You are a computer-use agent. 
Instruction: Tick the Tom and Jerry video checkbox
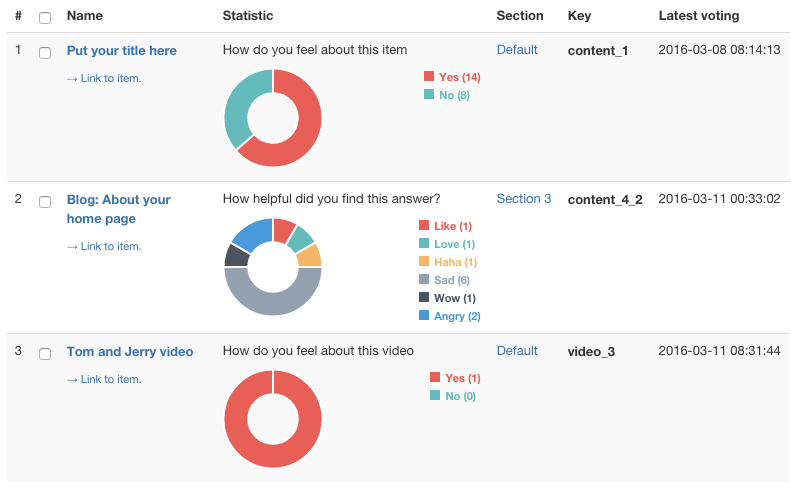tap(45, 353)
